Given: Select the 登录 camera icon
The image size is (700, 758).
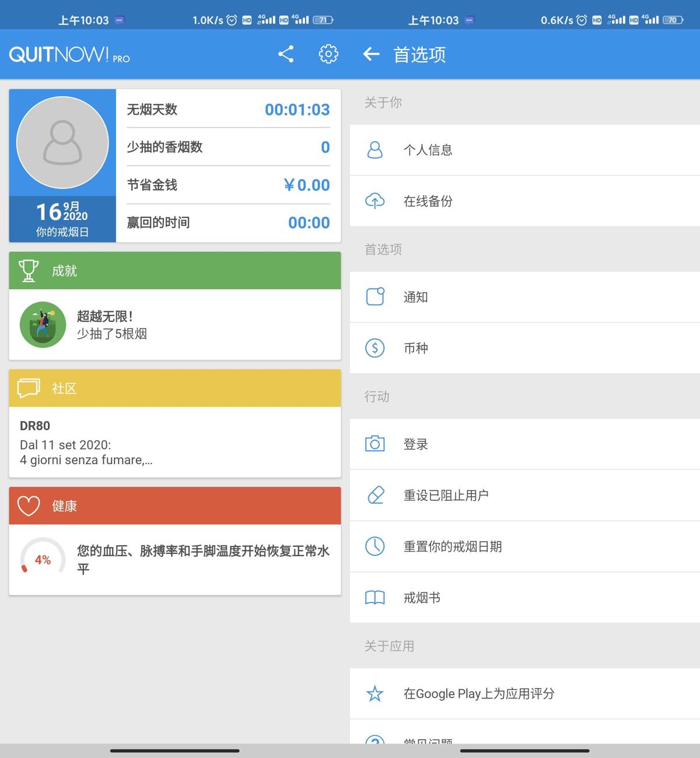Looking at the screenshot, I should pos(375,444).
